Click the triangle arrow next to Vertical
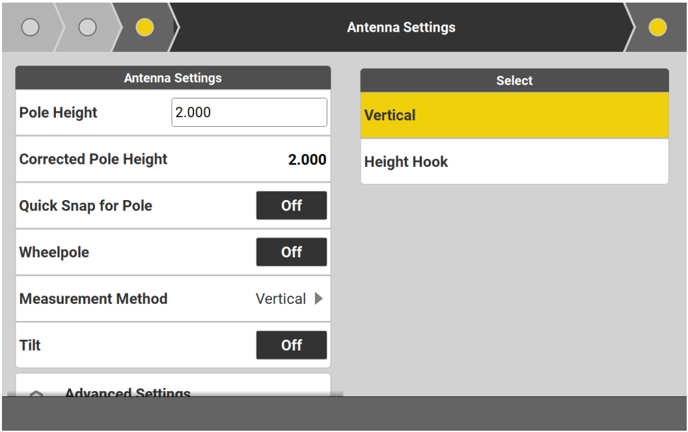 319,298
